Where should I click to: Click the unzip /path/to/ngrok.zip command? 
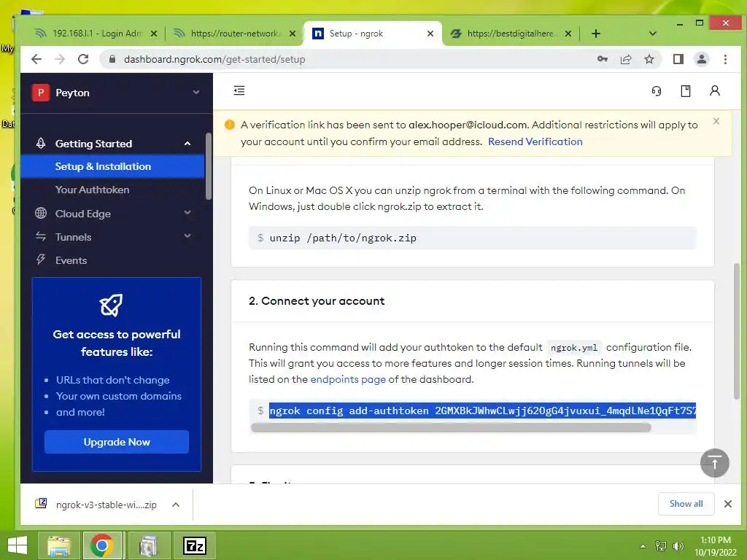[343, 238]
